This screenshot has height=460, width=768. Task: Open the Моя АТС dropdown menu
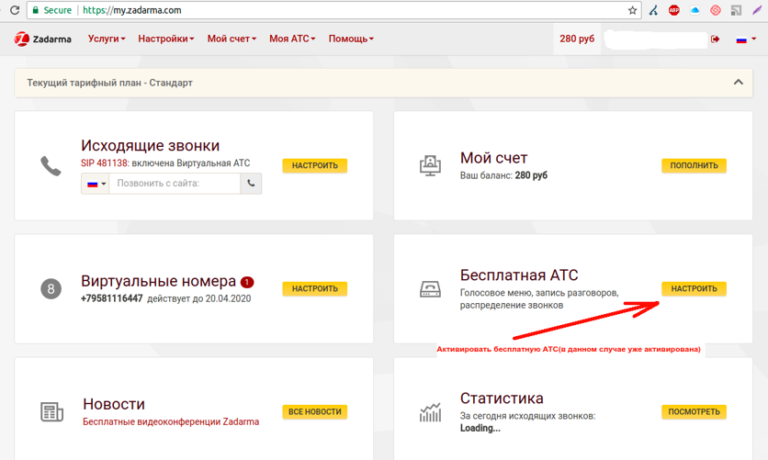coord(292,39)
